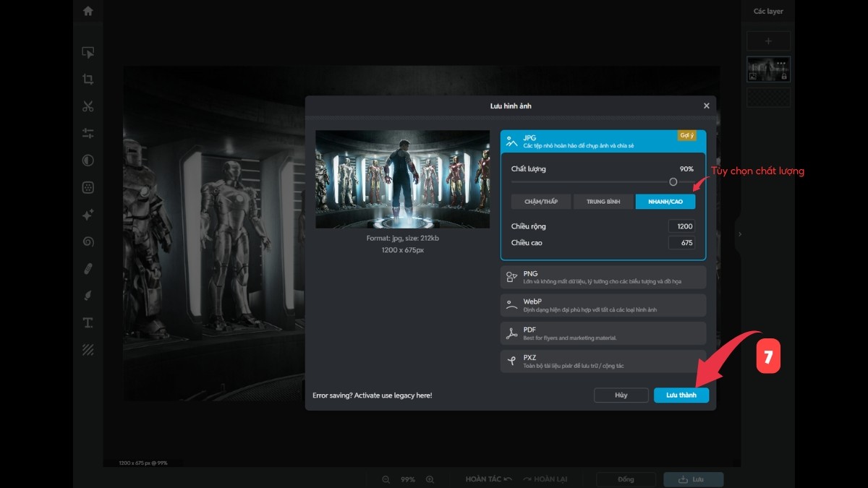868x488 pixels.
Task: Select the Arrange/Select tool in sidebar
Action: [88, 53]
